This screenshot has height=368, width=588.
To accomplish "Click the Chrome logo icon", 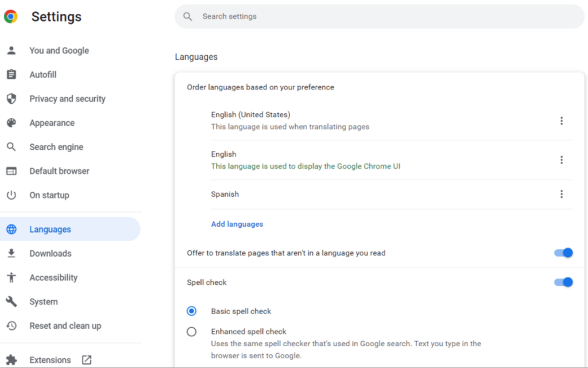I will click(11, 17).
